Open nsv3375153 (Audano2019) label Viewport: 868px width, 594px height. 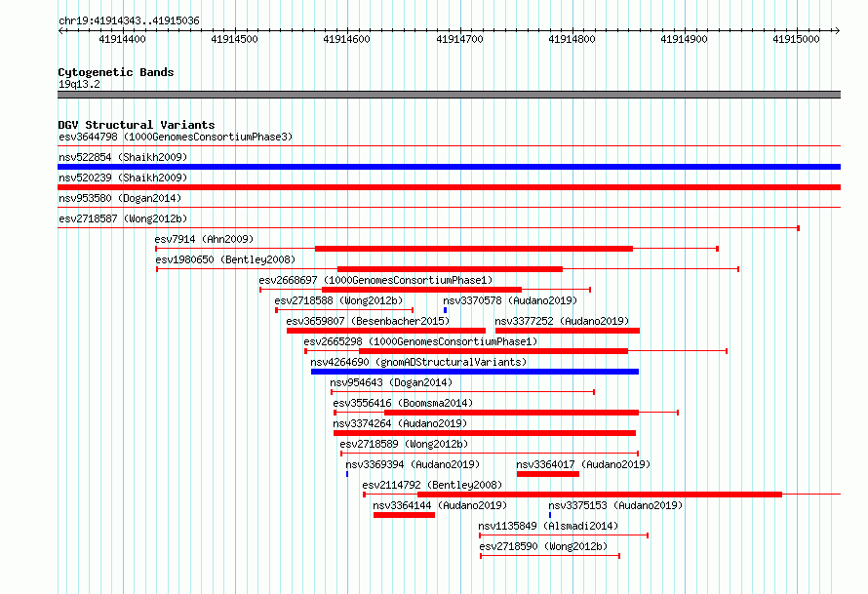615,505
